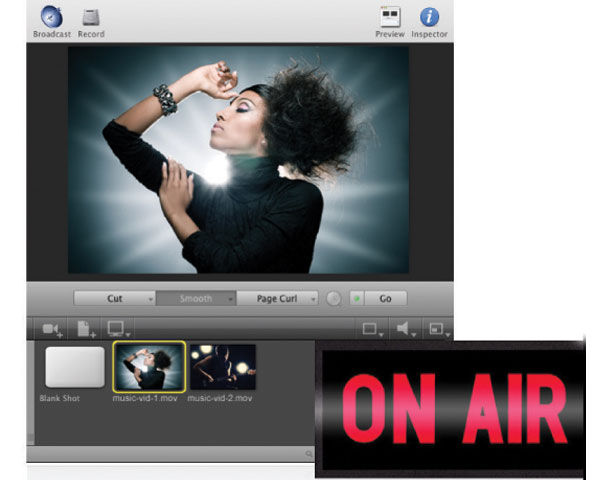Start streaming with the Broadcast icon
Image resolution: width=600 pixels, height=480 pixels.
click(x=51, y=17)
